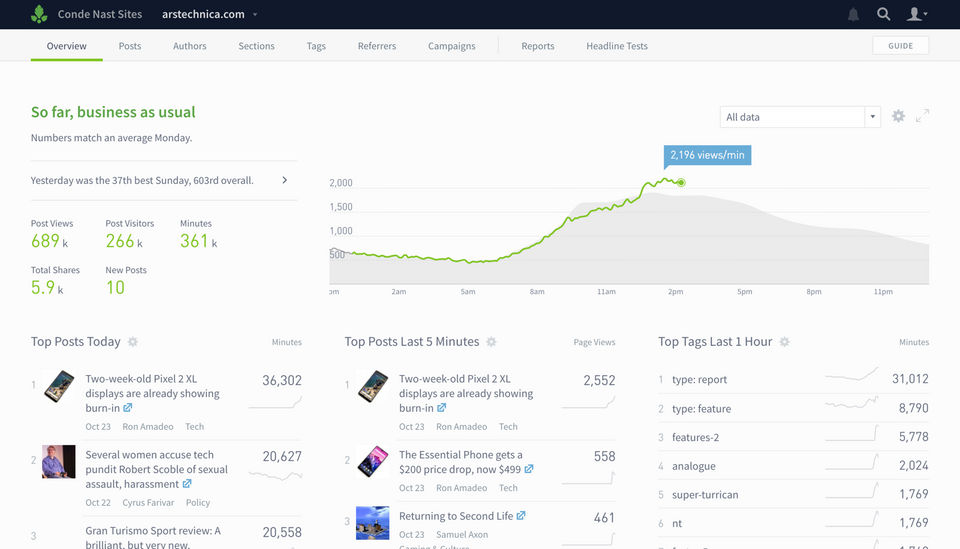This screenshot has width=960, height=549.
Task: Select the 'nt' tag row
Action: click(793, 523)
